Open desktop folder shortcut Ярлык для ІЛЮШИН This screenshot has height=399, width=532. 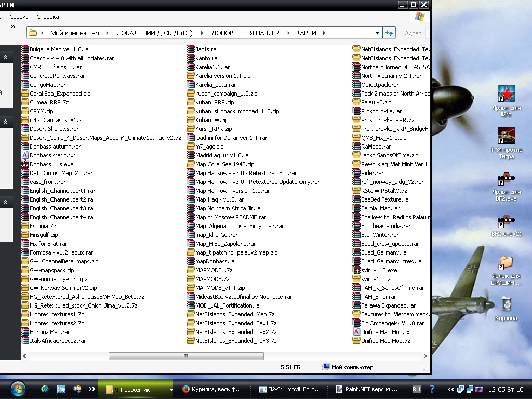(x=506, y=270)
